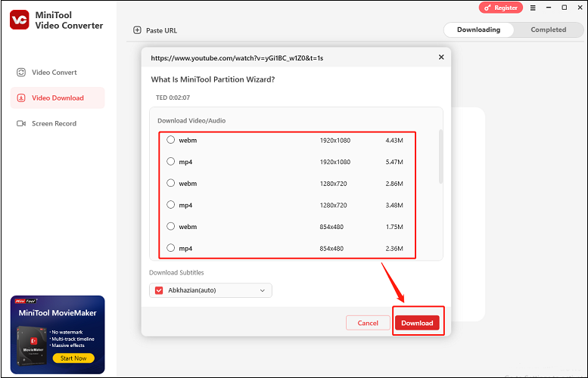The height and width of the screenshot is (378, 588).
Task: Click the 3.48M file size value
Action: (x=394, y=206)
